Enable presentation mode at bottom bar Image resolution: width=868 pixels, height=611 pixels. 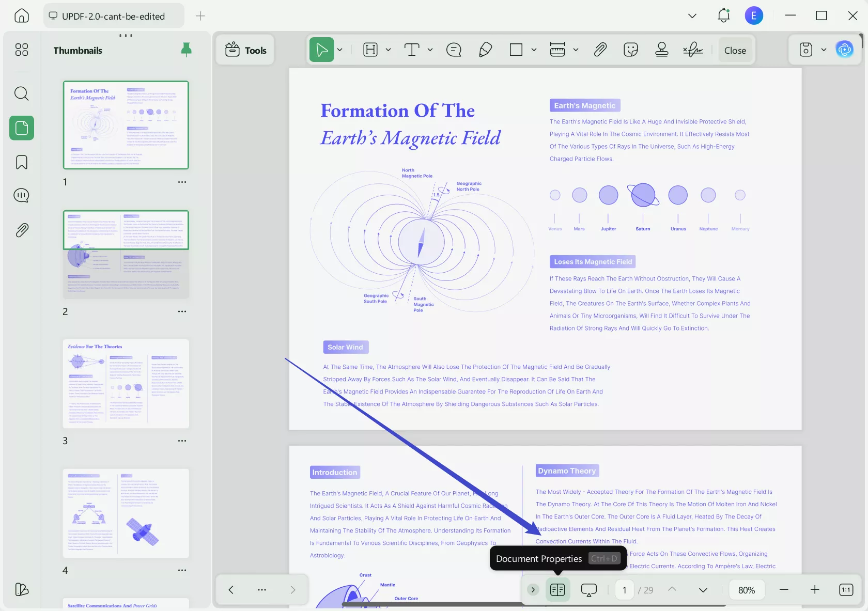(x=588, y=590)
